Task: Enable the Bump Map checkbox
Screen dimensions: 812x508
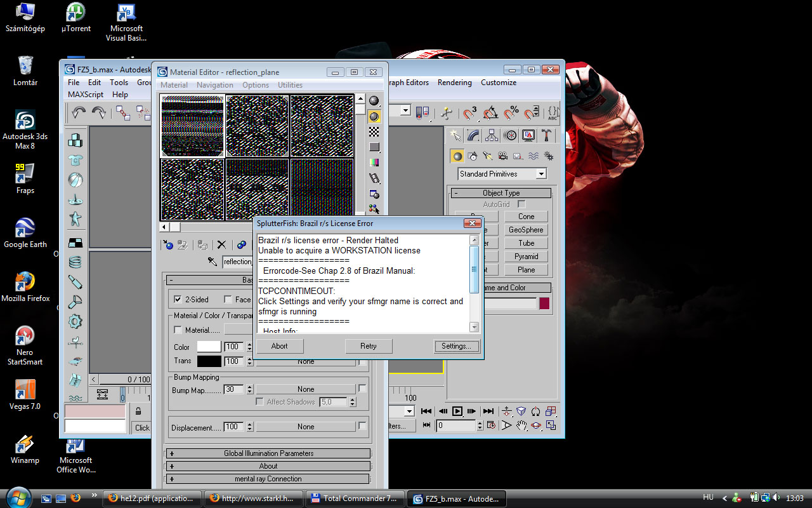Action: 362,389
